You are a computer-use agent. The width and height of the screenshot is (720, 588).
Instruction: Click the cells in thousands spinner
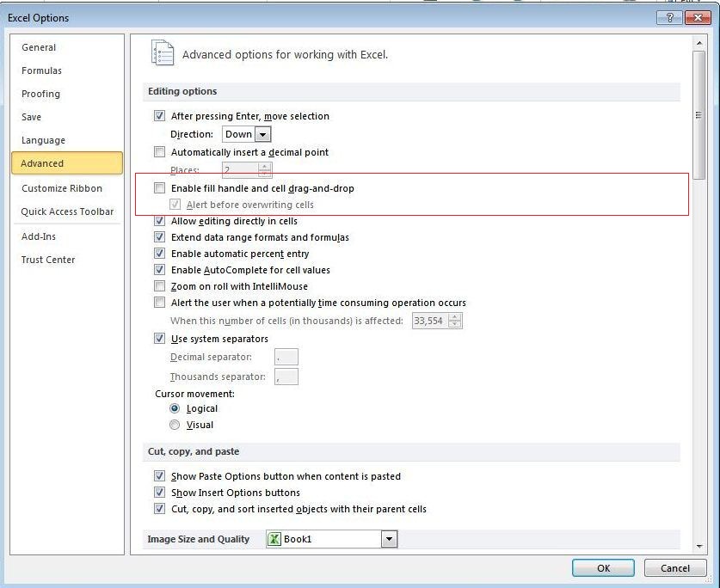click(454, 321)
